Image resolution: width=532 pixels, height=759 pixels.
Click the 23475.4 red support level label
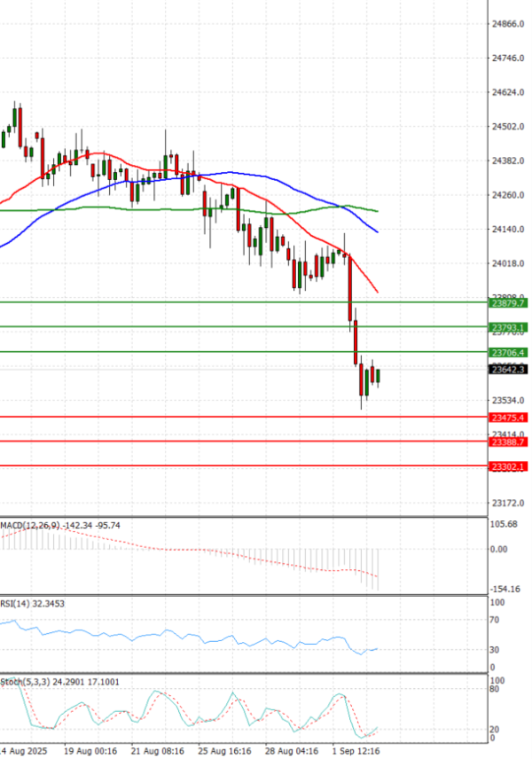point(508,418)
